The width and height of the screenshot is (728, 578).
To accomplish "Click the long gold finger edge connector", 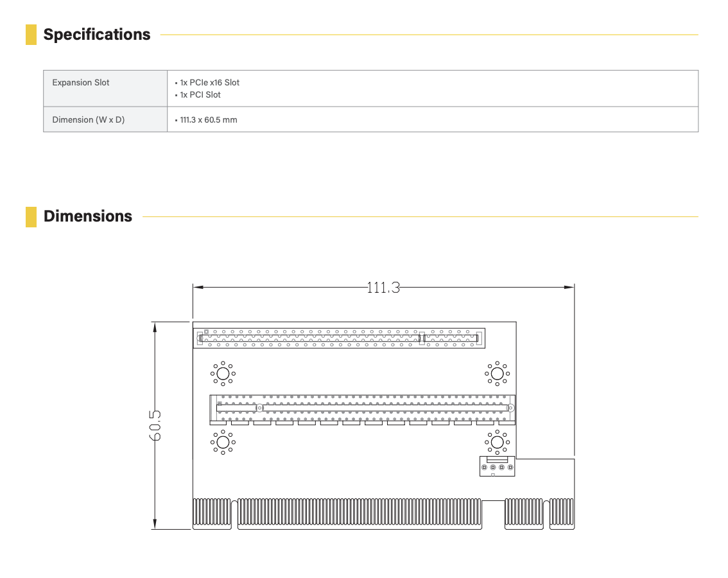I will pos(358,513).
